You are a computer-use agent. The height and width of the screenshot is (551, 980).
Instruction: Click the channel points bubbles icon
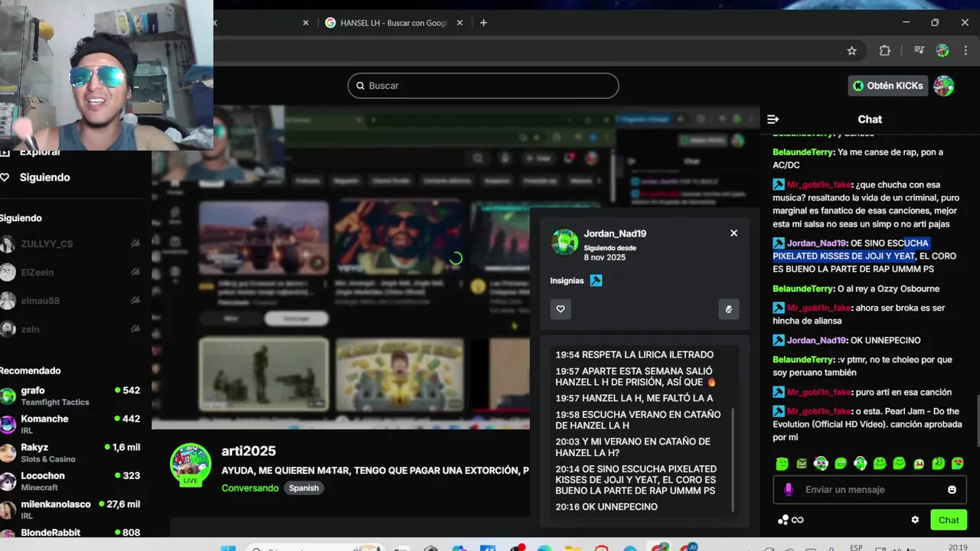[782, 520]
